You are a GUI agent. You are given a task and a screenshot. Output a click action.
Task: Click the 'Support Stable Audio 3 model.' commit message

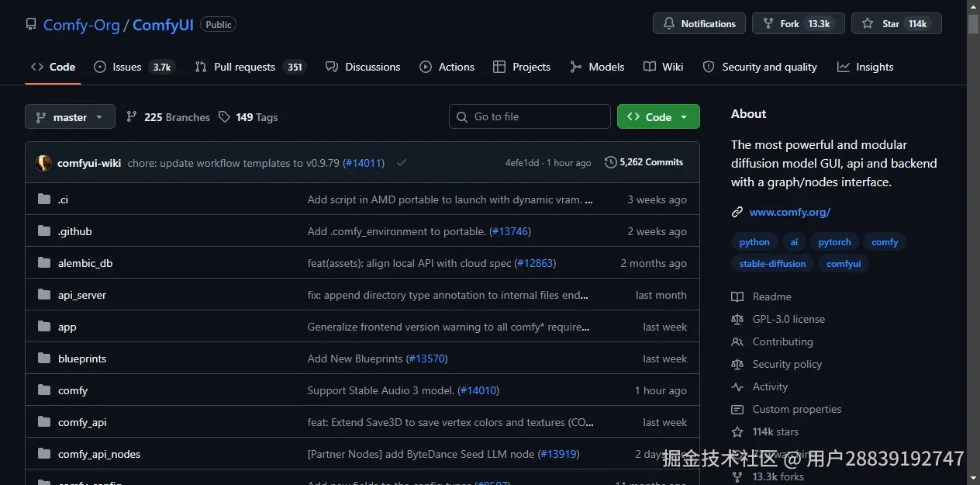[x=381, y=390]
